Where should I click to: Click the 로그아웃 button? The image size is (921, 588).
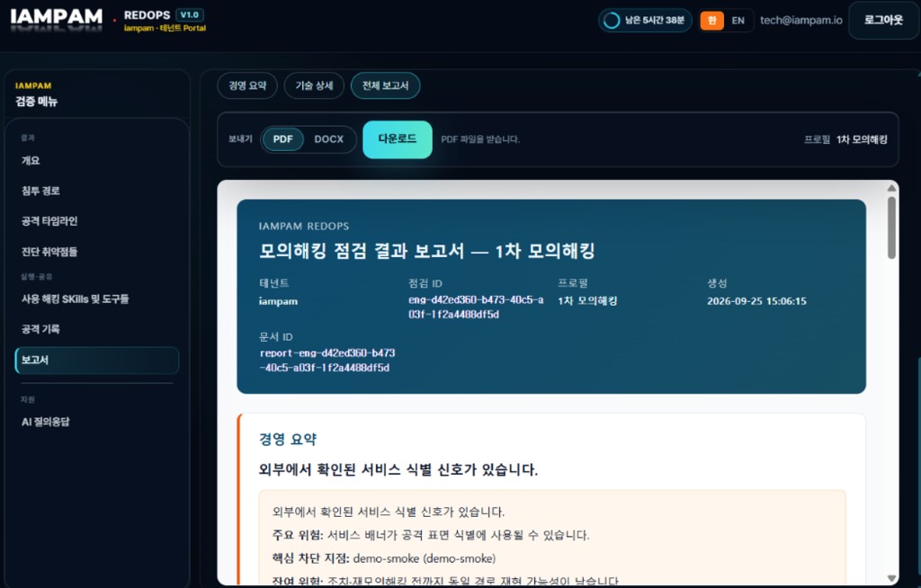[883, 21]
